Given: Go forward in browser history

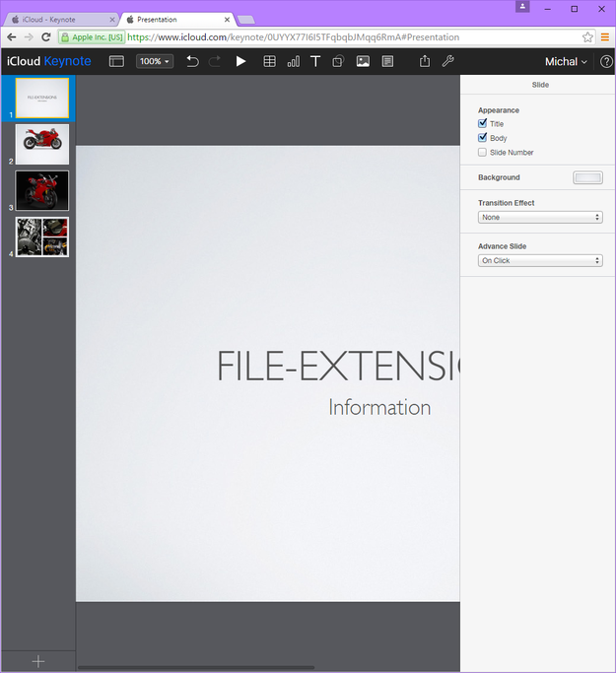Looking at the screenshot, I should 29,37.
